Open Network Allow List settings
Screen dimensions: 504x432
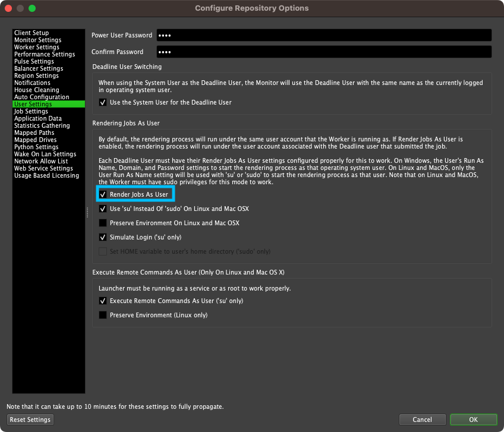49,161
